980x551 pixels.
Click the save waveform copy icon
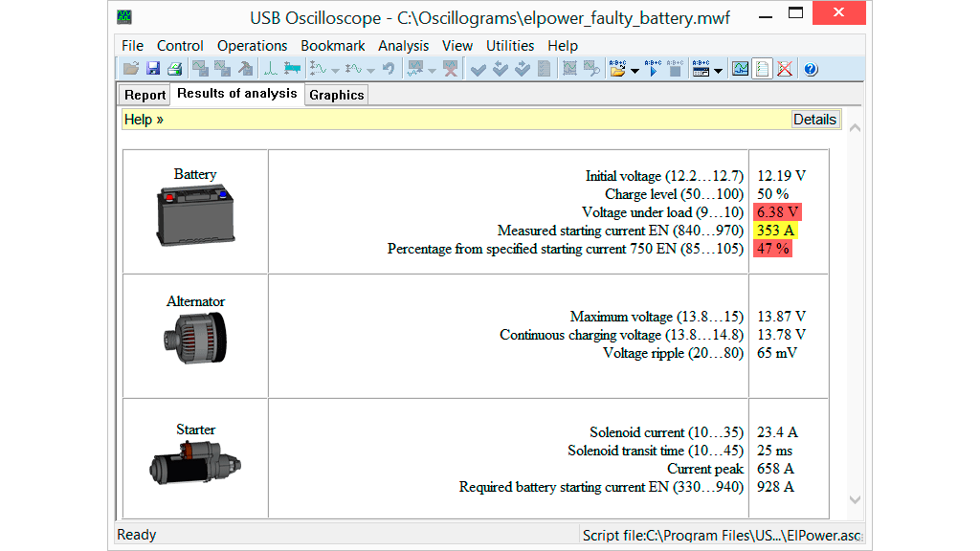click(x=200, y=69)
